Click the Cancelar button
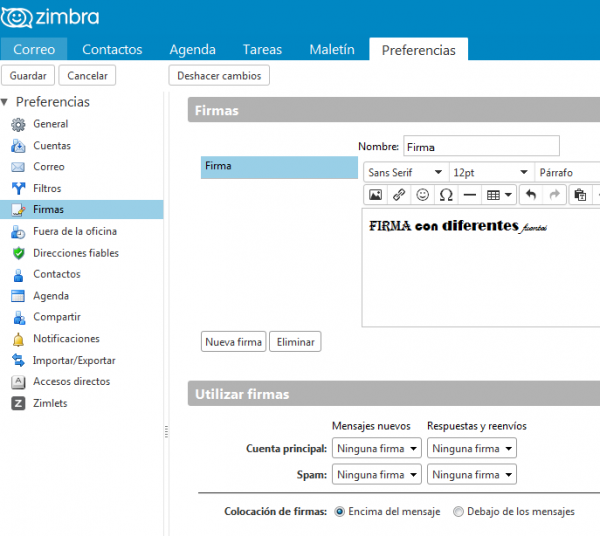 pos(87,75)
